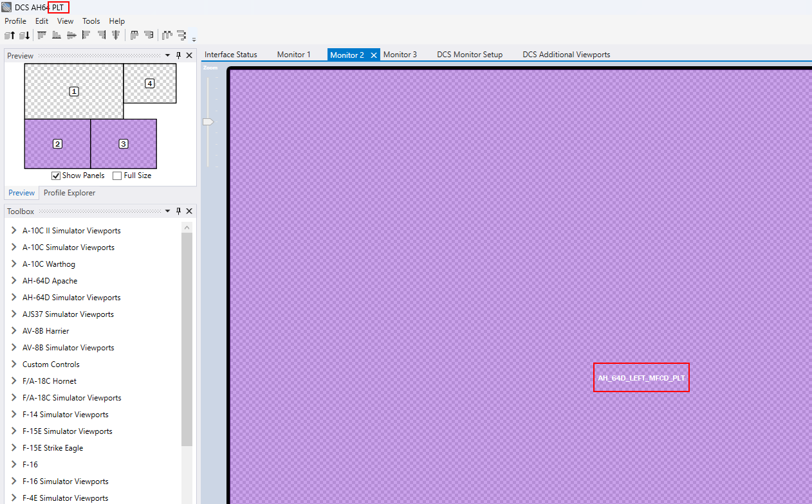Expand the A-10C Warthog toolbox group
Image resolution: width=812 pixels, height=504 pixels.
pyautogui.click(x=14, y=264)
